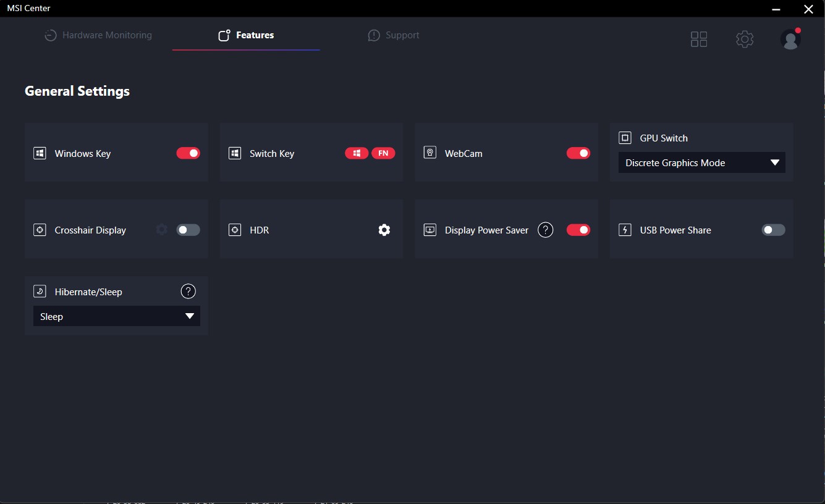Open HDR settings gear icon
The width and height of the screenshot is (825, 504).
coord(384,230)
